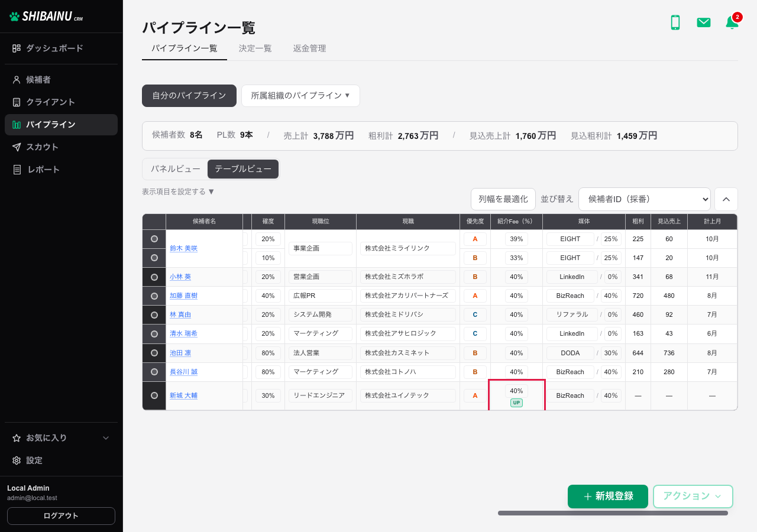
Task: Expand お気に入り section chevron
Action: pyautogui.click(x=106, y=438)
